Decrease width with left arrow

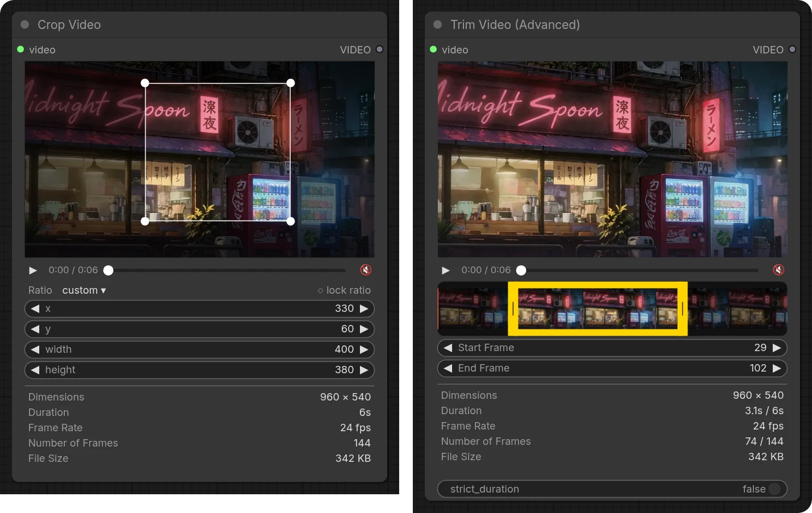(x=35, y=349)
